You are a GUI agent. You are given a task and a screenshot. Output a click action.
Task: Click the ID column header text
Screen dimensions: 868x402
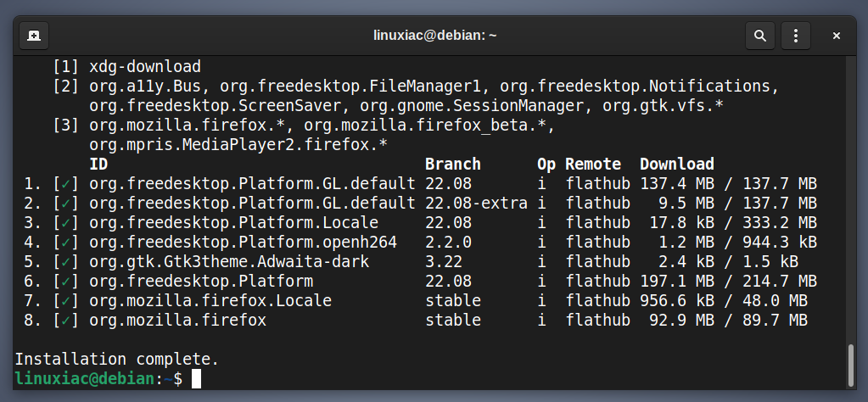(x=98, y=165)
